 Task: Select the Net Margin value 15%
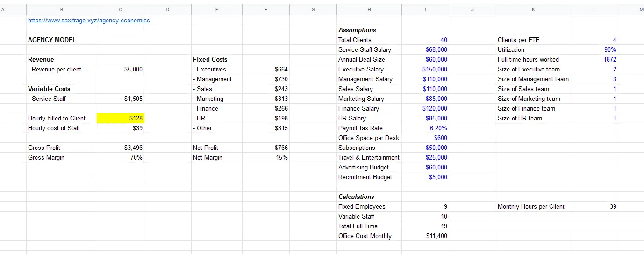[x=266, y=158]
